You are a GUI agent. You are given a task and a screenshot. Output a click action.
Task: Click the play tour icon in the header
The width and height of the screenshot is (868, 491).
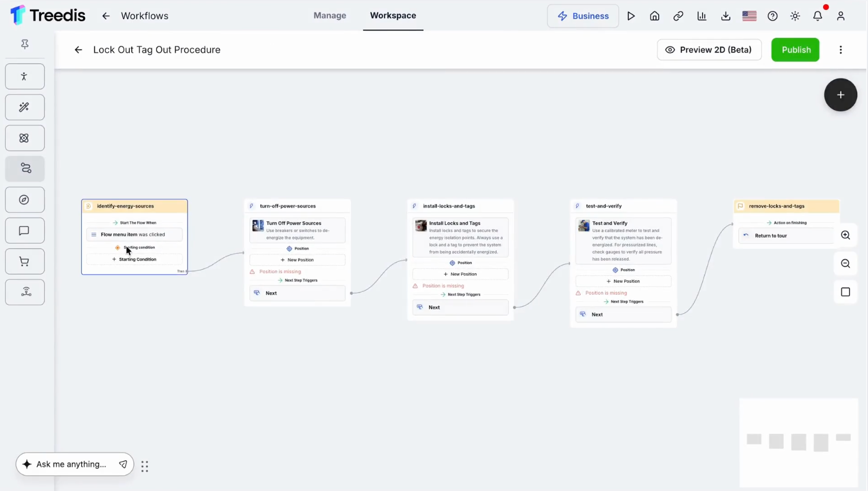(631, 16)
